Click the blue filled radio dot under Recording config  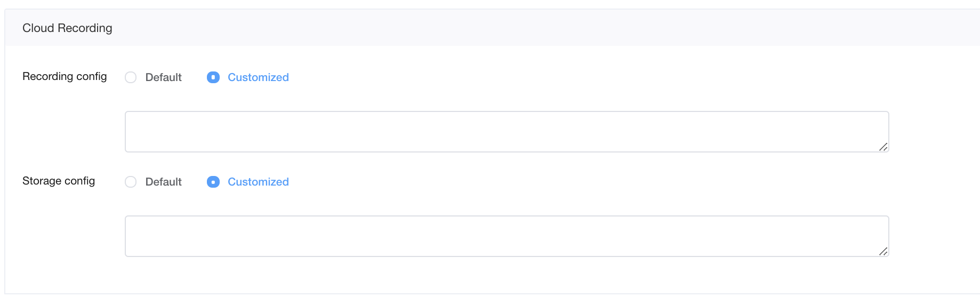213,77
